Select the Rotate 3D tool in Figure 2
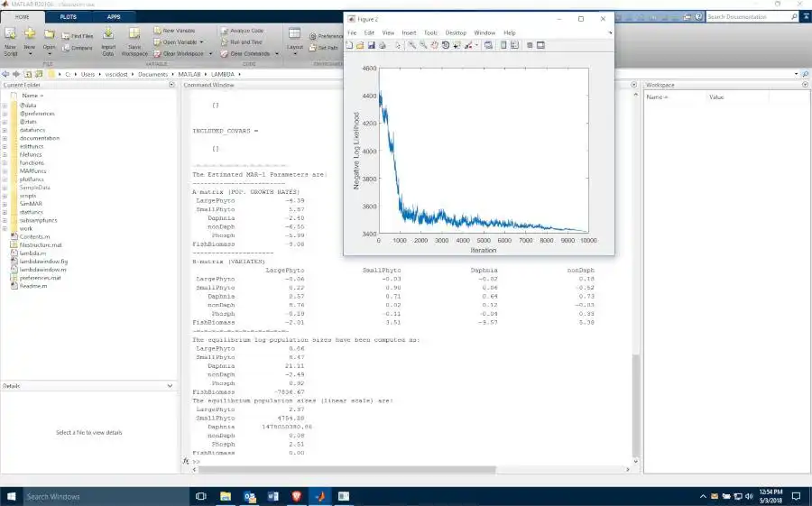 tap(446, 46)
